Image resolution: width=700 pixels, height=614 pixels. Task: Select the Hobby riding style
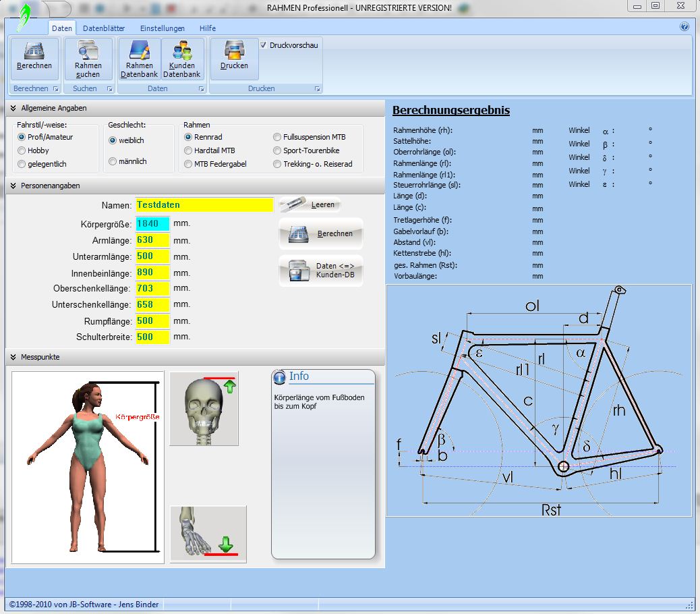point(22,150)
